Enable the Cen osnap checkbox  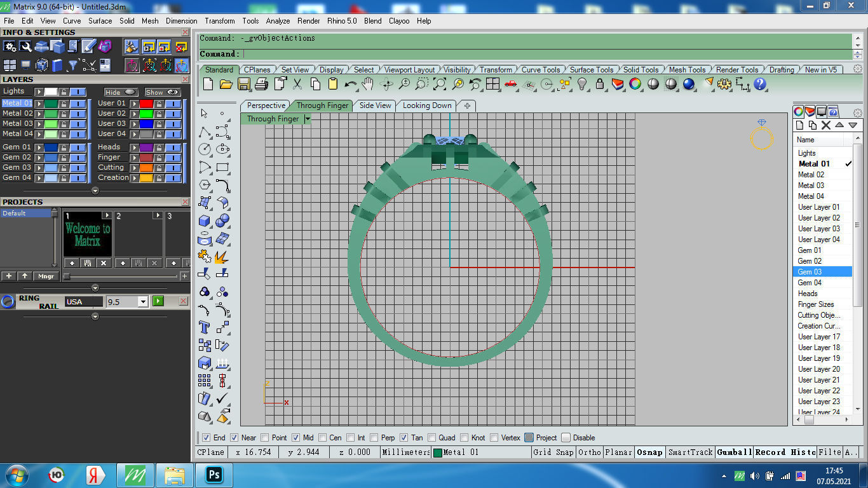323,438
